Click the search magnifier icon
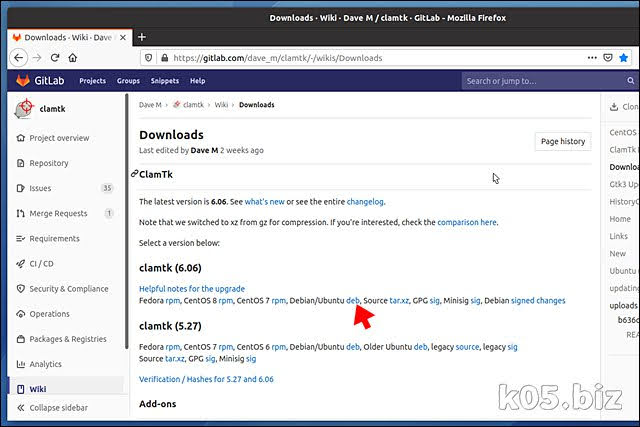This screenshot has width=640, height=427. pyautogui.click(x=631, y=81)
